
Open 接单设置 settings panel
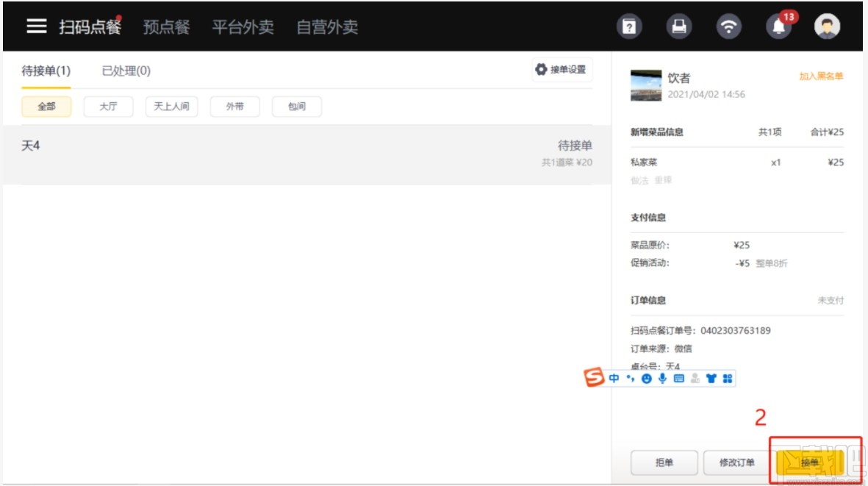tap(561, 69)
